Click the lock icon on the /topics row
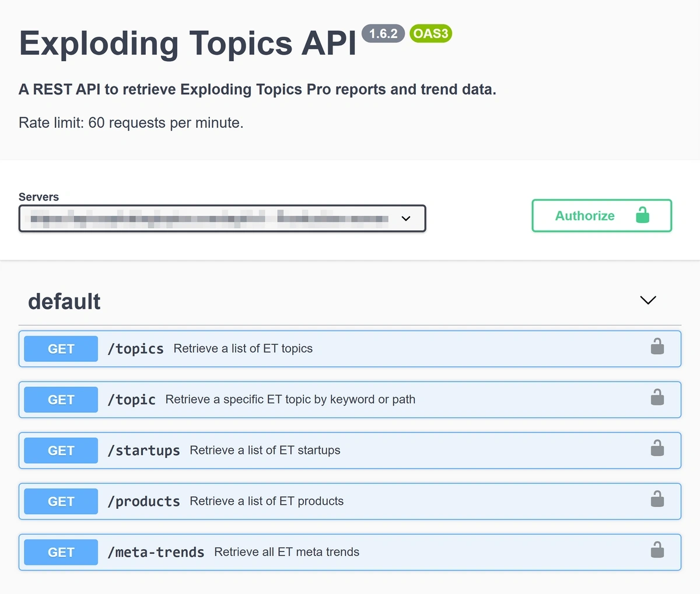The image size is (700, 594). tap(657, 347)
